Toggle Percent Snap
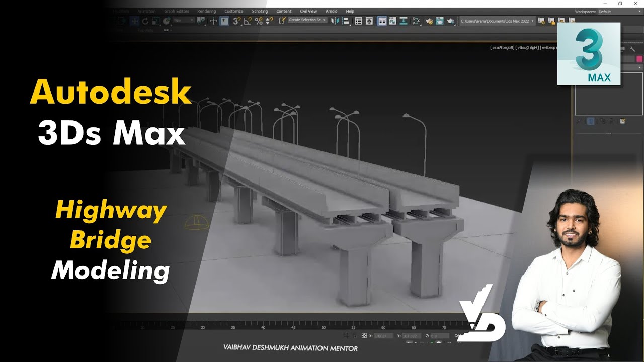This screenshot has width=644, height=362. click(x=258, y=21)
